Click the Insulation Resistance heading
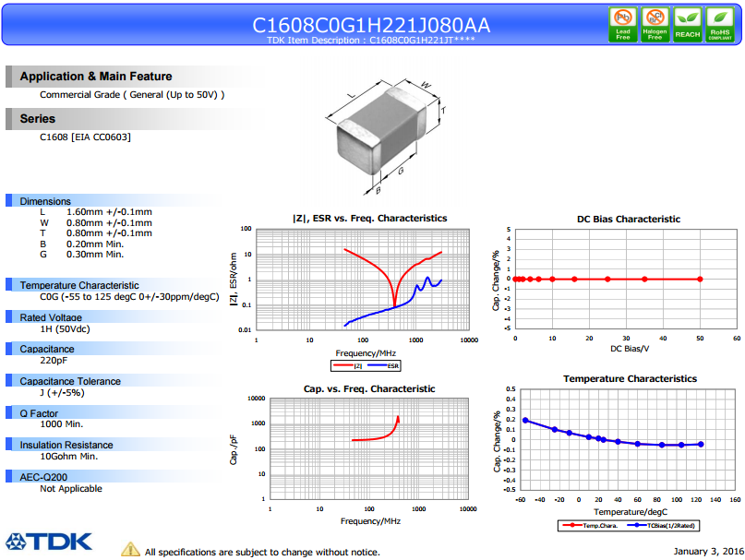Viewport: 745px width, 560px height. pos(66,445)
